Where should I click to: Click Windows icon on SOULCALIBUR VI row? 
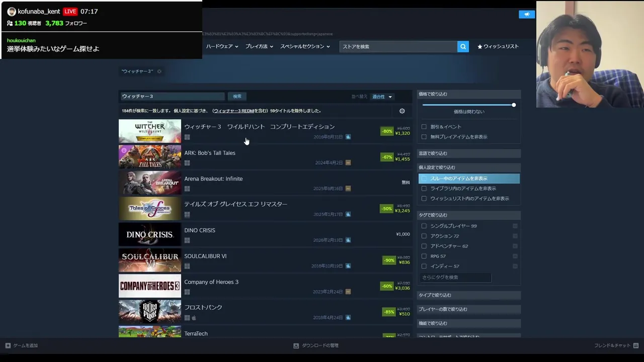(x=187, y=266)
